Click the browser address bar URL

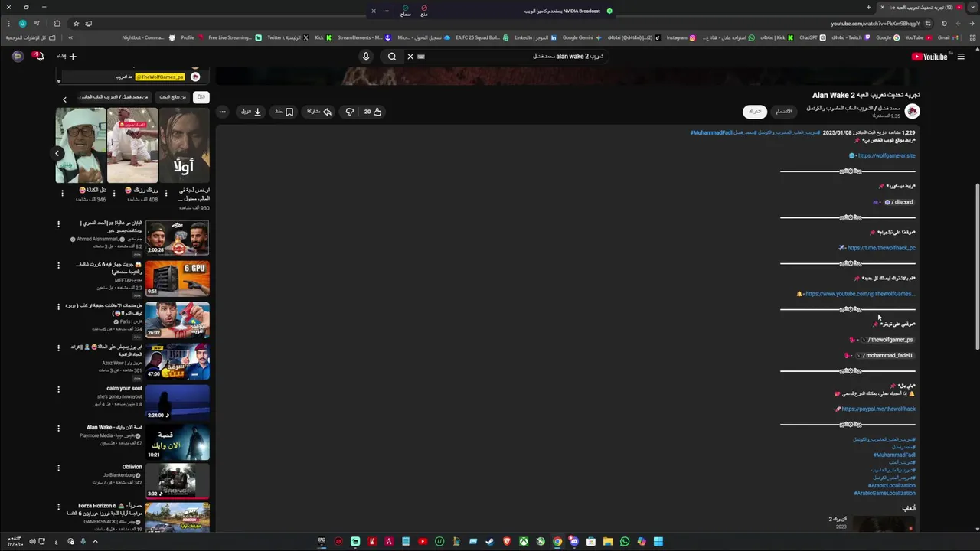[876, 24]
